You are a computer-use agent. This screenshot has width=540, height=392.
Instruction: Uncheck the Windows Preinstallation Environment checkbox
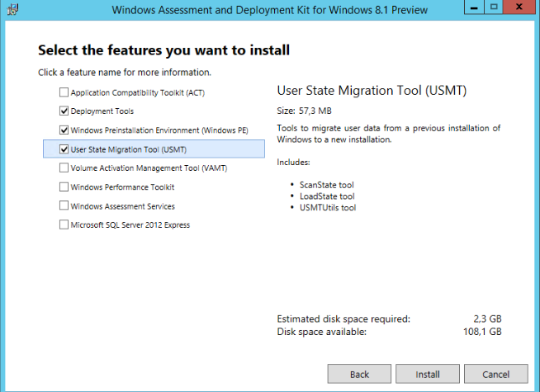tap(64, 130)
